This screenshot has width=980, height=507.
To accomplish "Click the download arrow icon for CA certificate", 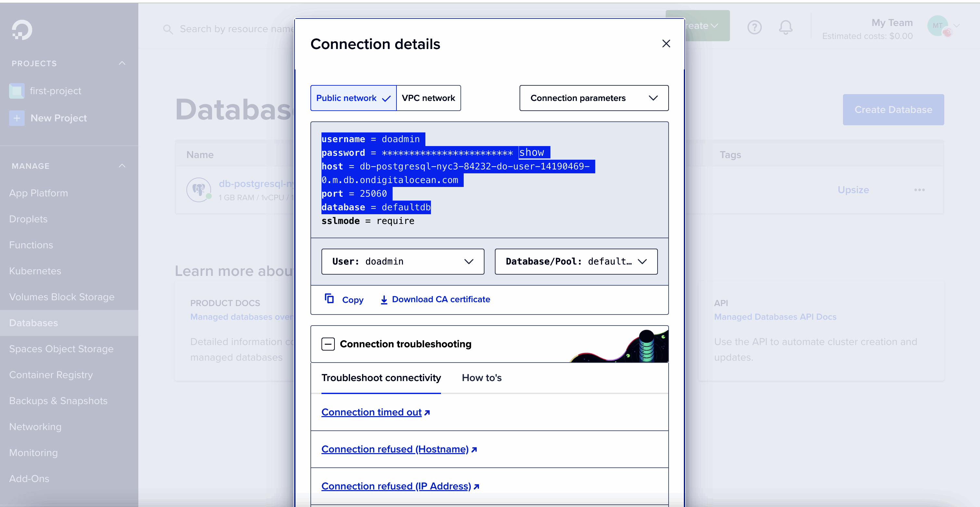I will pos(384,300).
